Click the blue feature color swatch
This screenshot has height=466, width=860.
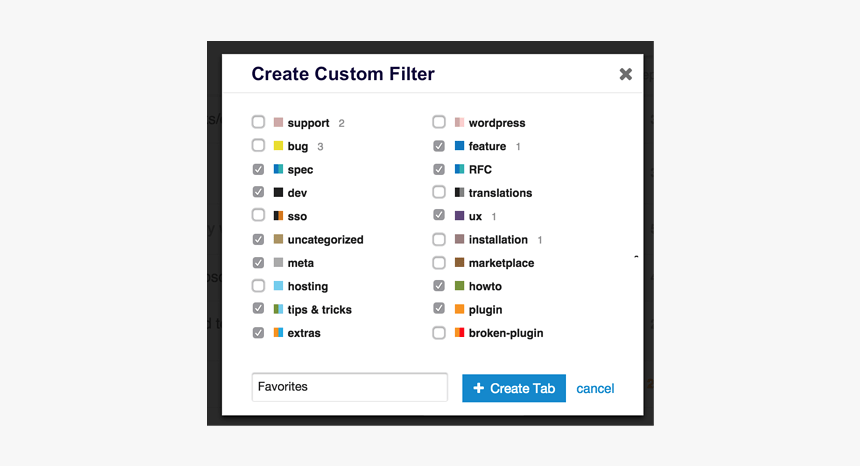[x=460, y=146]
